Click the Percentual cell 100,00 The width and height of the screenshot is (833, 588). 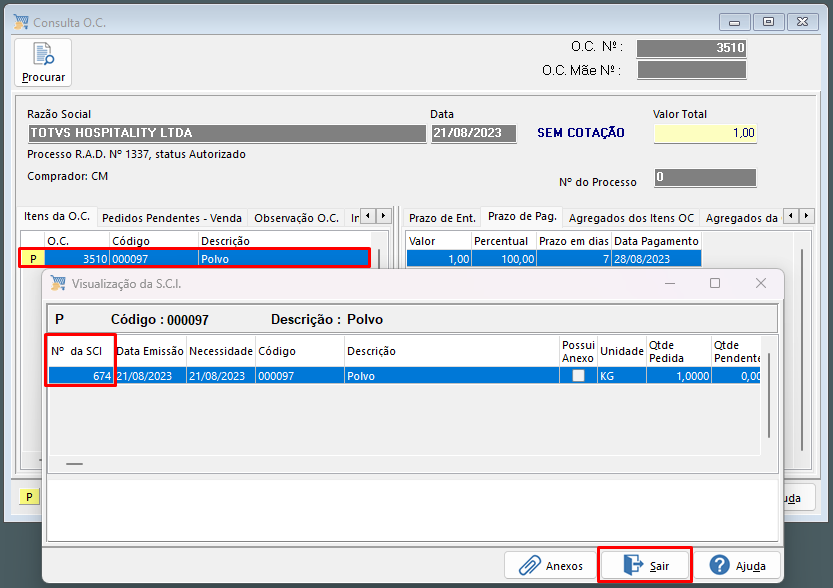tap(504, 259)
